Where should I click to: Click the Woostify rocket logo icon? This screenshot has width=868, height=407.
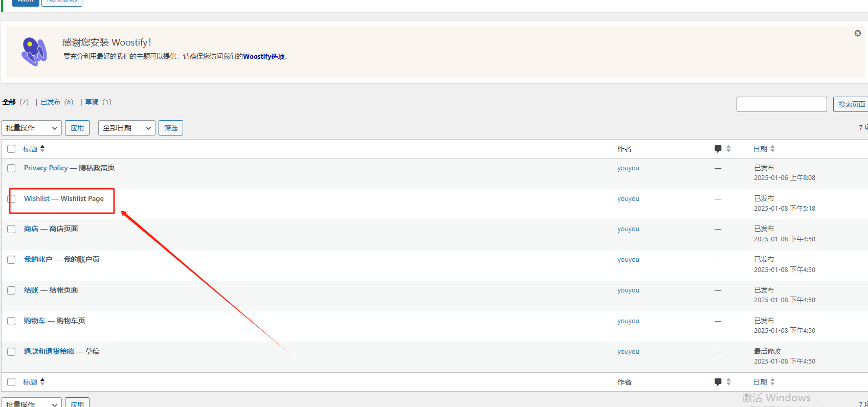34,51
